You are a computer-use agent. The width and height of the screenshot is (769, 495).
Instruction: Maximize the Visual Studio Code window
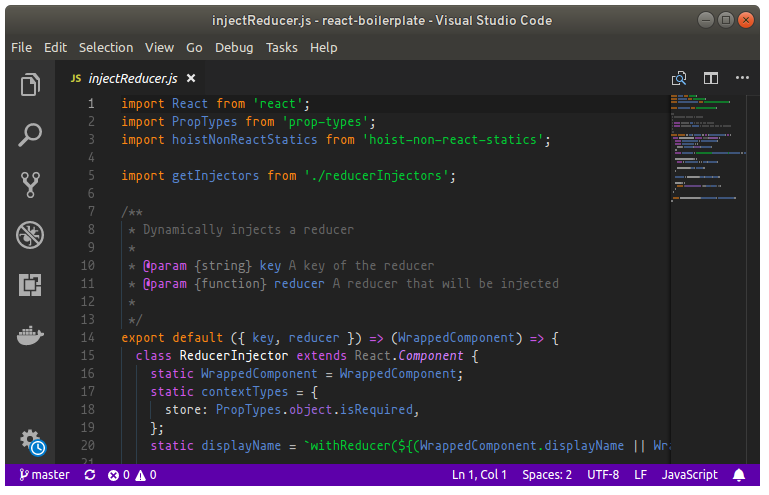726,20
